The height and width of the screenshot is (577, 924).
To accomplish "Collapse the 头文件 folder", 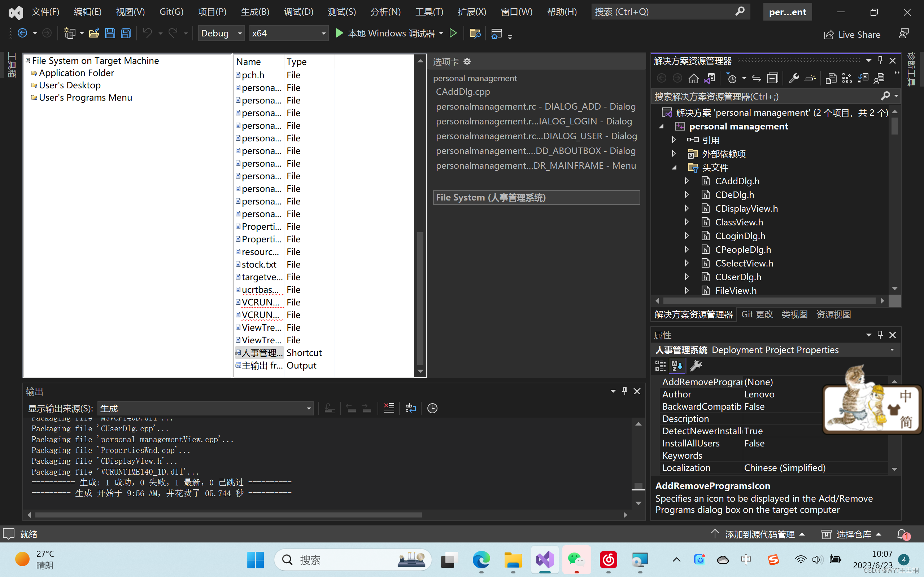I will (x=674, y=167).
